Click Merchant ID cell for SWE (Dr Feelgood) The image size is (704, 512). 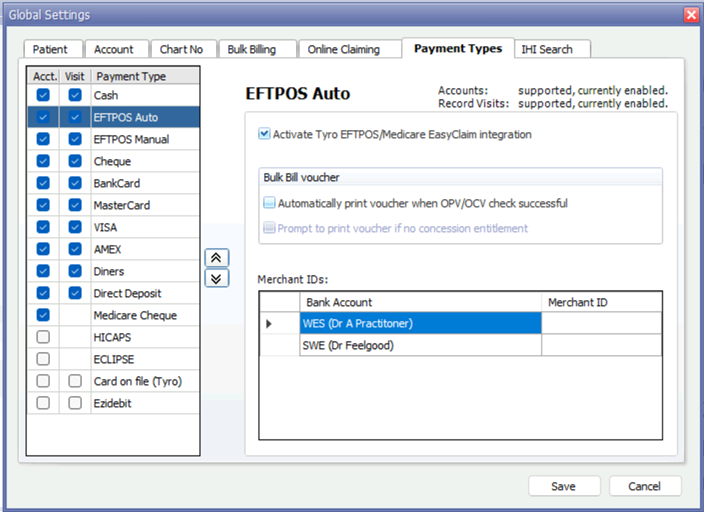coord(602,345)
